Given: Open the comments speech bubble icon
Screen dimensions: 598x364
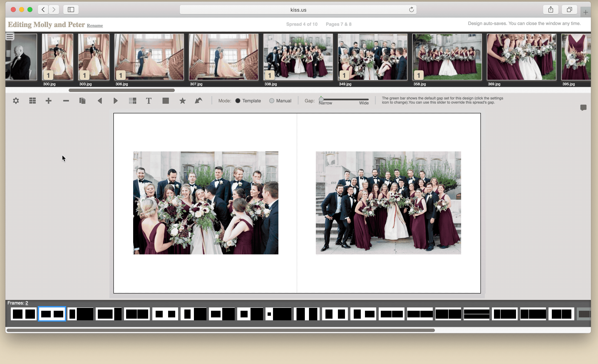Looking at the screenshot, I should coord(583,108).
